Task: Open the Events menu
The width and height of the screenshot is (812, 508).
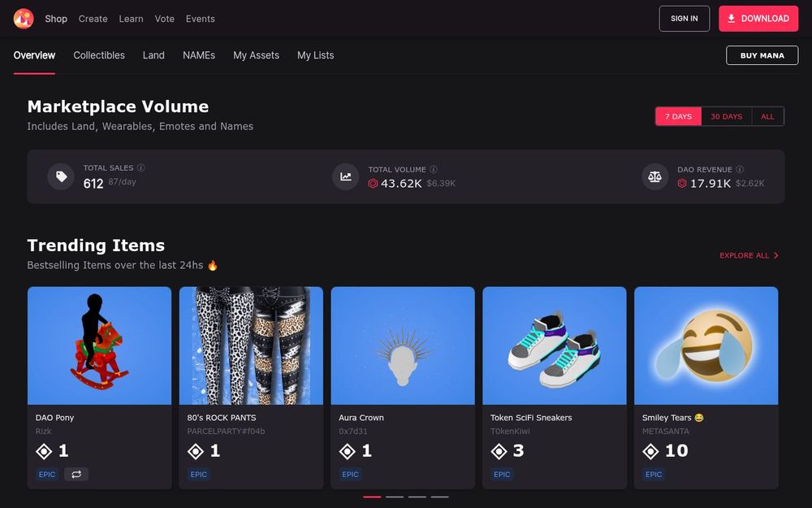Action: click(x=201, y=19)
